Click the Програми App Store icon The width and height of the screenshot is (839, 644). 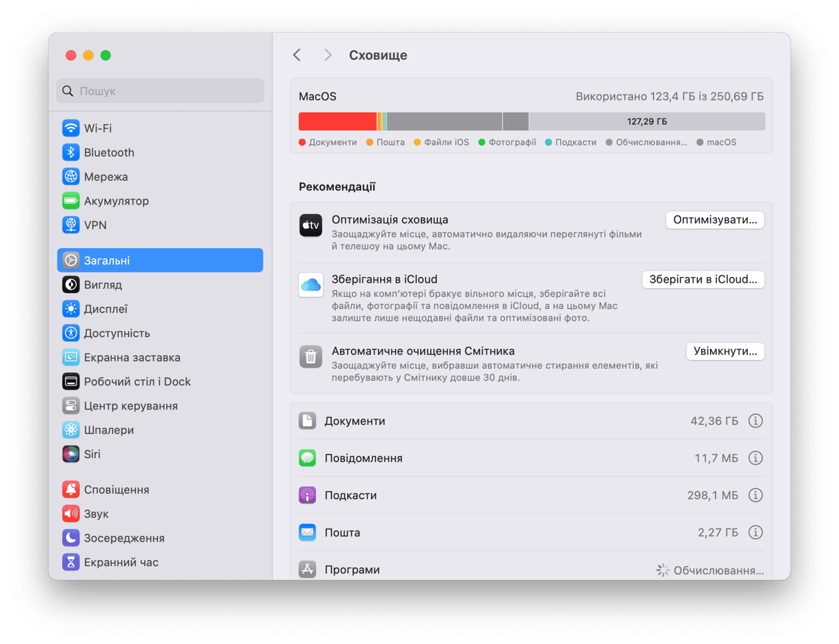point(307,570)
